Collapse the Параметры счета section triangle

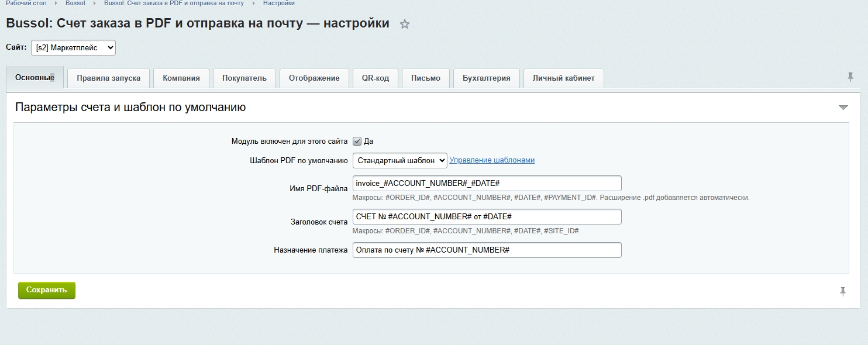point(843,108)
